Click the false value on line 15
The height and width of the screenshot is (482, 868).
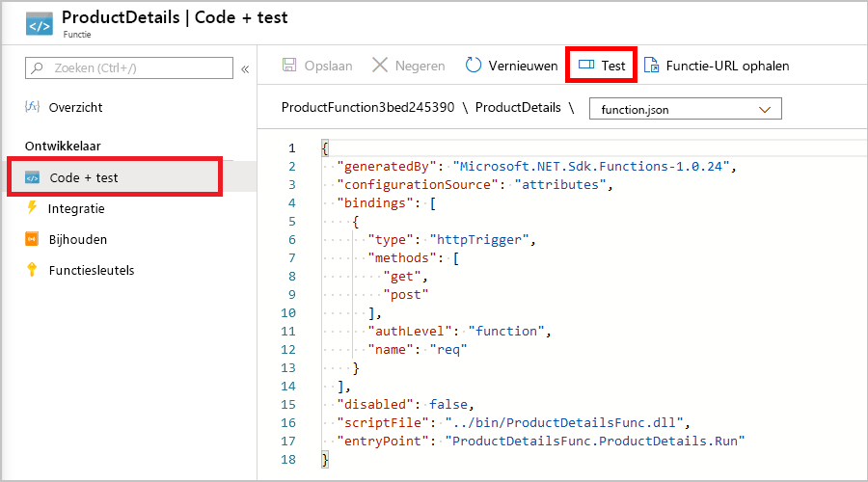(x=448, y=404)
